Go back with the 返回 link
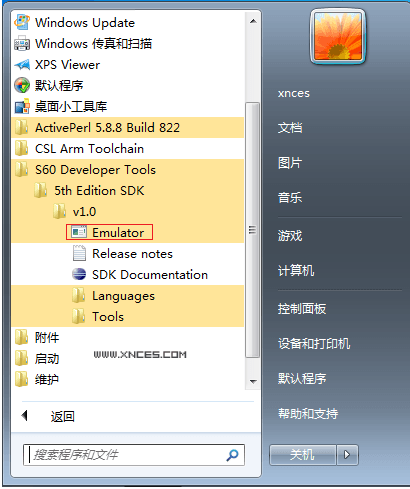Screen dimensions: 410x489 pos(62,416)
